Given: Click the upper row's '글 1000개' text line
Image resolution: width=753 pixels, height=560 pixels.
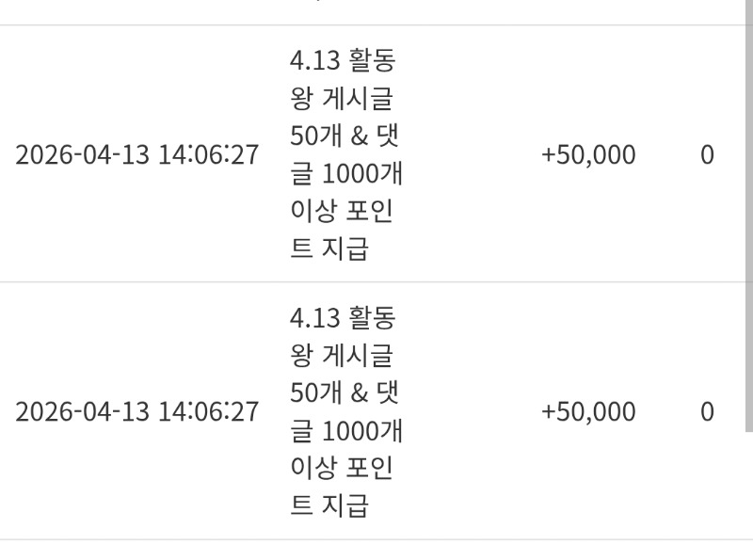Looking at the screenshot, I should click(x=345, y=173).
